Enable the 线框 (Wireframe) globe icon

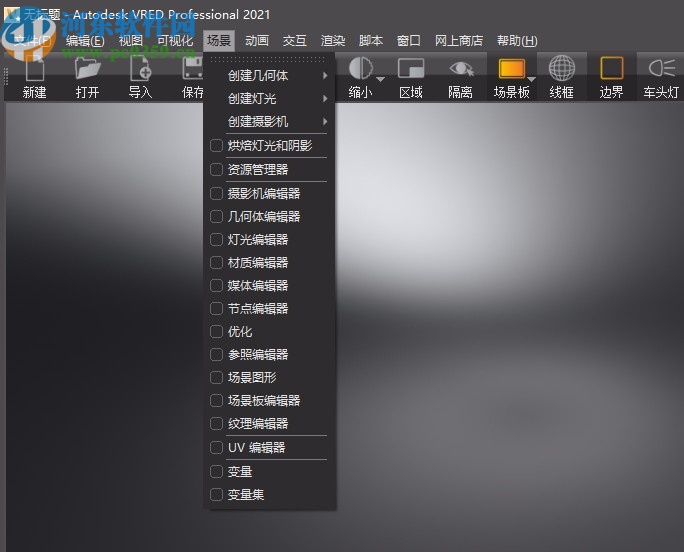[x=561, y=68]
